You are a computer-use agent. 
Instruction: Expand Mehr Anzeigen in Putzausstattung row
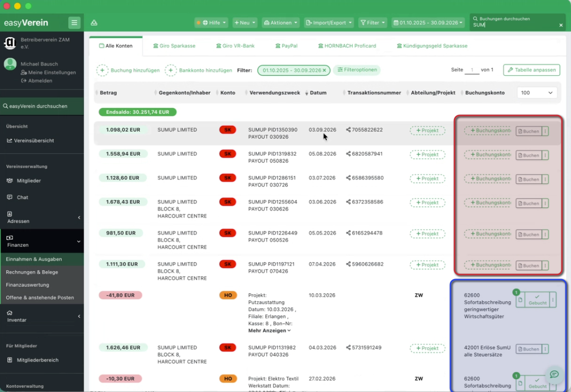pyautogui.click(x=269, y=331)
